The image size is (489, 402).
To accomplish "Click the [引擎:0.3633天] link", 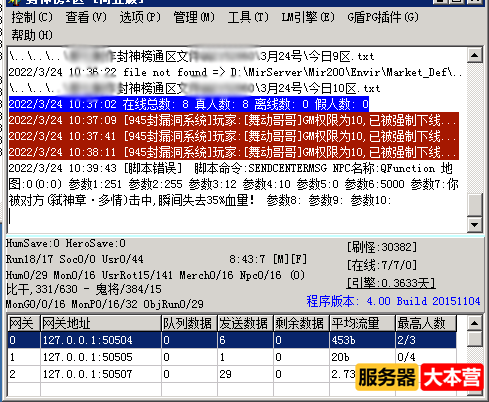I will 391,283.
